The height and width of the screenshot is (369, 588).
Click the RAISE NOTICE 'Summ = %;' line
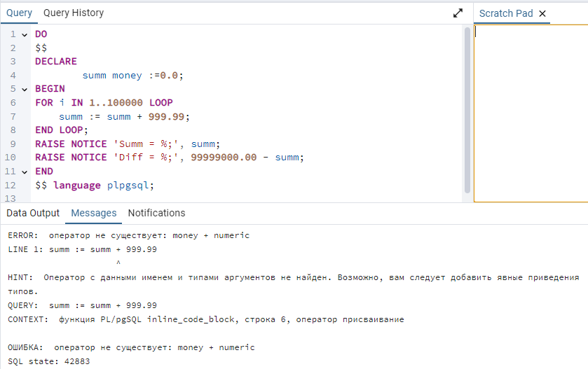tap(128, 144)
